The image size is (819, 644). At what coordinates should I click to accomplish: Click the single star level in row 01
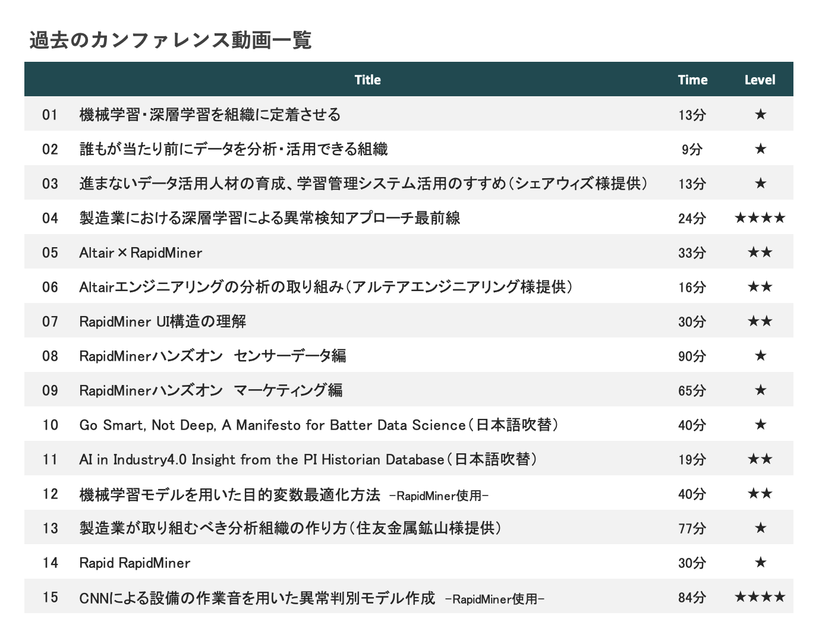point(760,114)
